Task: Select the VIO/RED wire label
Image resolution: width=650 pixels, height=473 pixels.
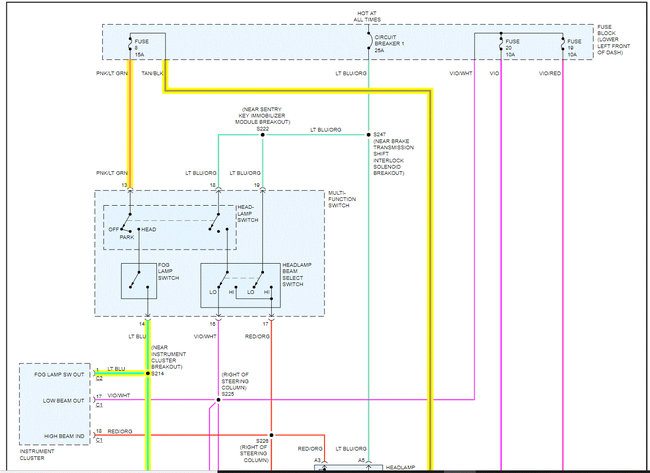Action: click(x=550, y=73)
